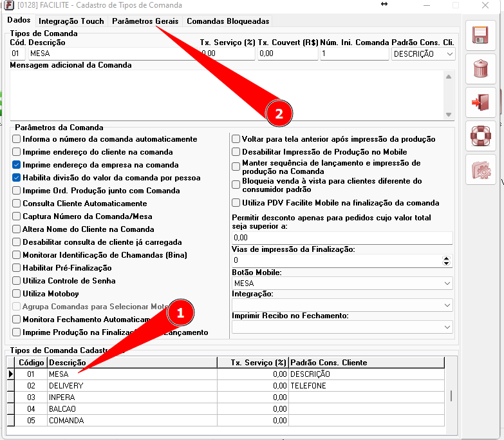The width and height of the screenshot is (504, 440).
Task: Check Voltar para tela anterior após impressão
Action: 236,139
